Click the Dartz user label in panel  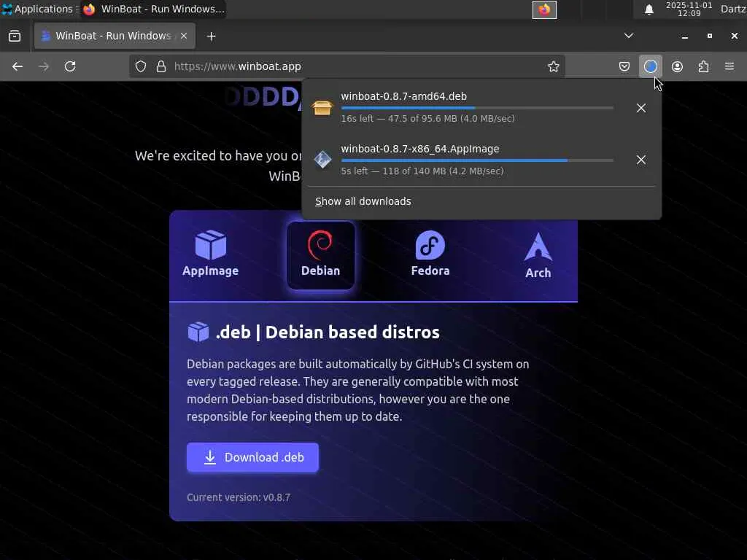(x=733, y=9)
